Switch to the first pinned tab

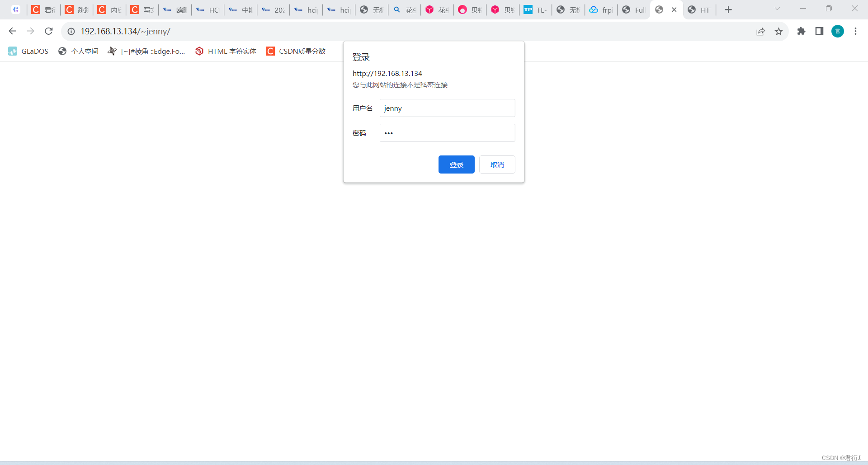pos(16,9)
